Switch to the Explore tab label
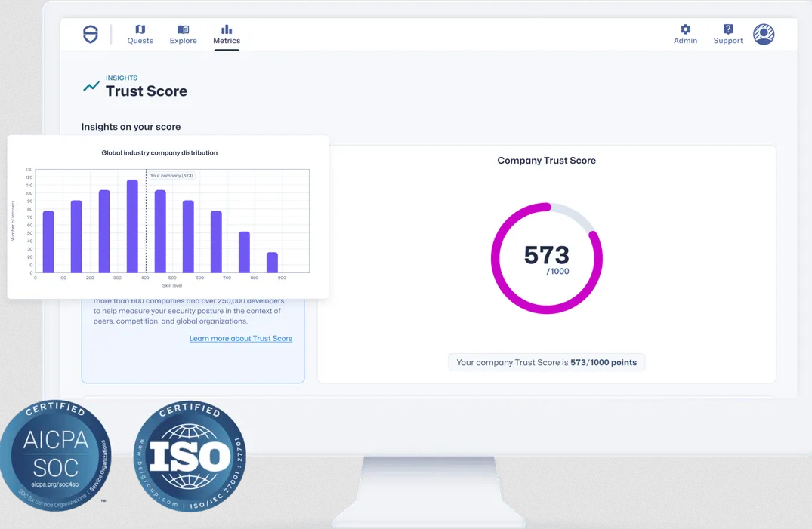Screen dimensions: 812x529 click(x=184, y=41)
